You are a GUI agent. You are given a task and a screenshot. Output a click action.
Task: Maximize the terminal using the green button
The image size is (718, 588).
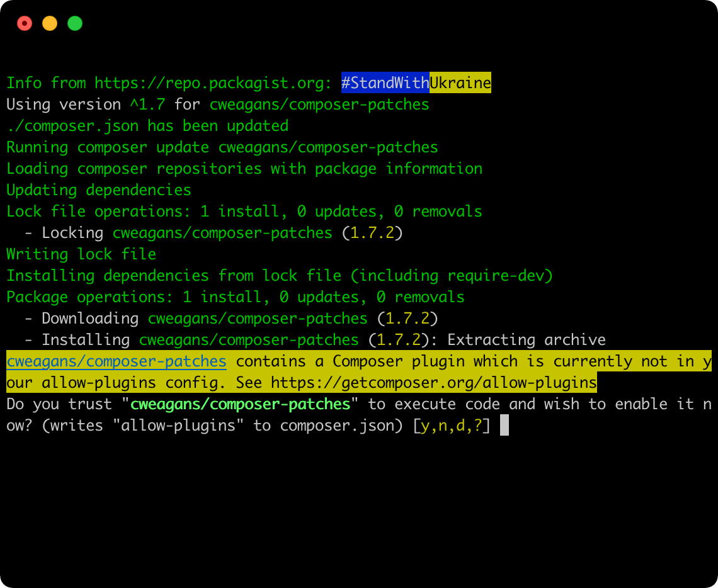point(75,23)
